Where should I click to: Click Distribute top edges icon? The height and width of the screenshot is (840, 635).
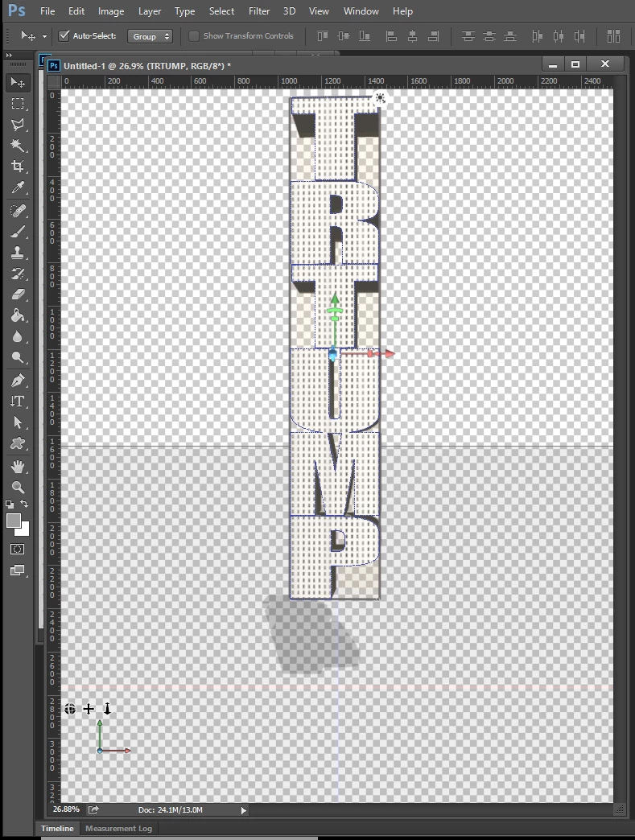tap(468, 36)
